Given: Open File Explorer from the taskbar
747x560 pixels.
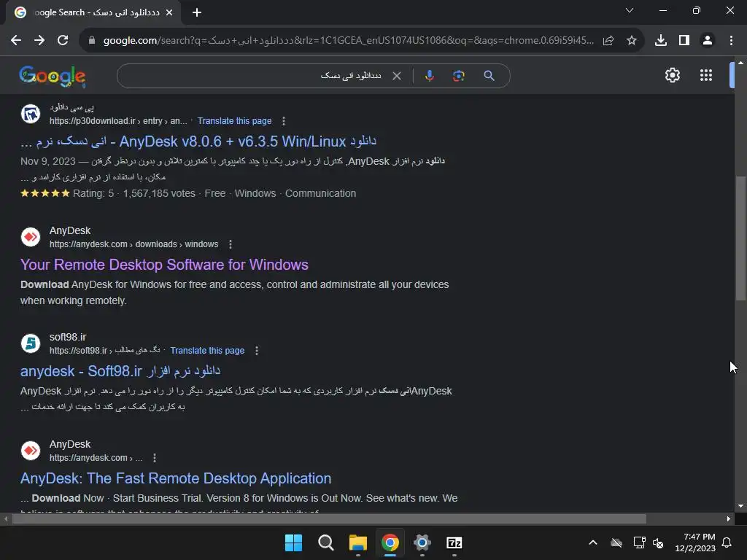Looking at the screenshot, I should pyautogui.click(x=357, y=542).
